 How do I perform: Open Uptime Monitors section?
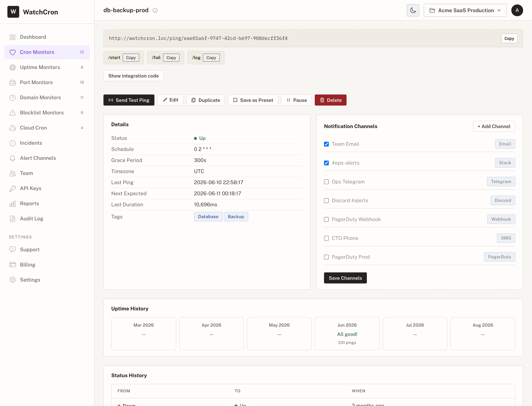[x=47, y=67]
